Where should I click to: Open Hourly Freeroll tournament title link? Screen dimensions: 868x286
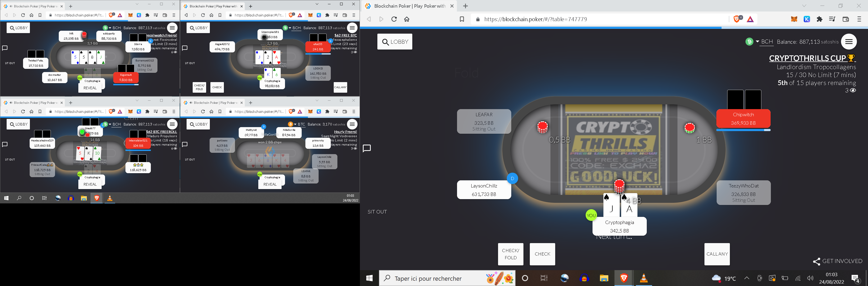345,132
